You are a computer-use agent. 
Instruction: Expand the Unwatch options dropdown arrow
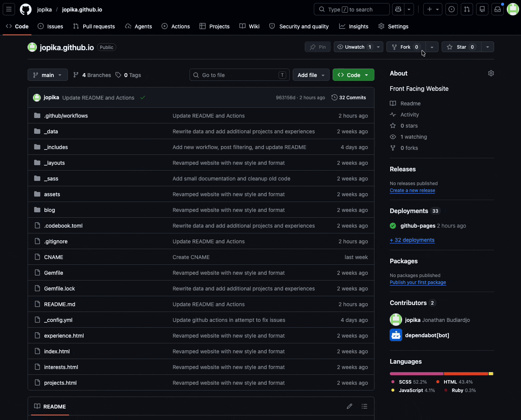(x=378, y=47)
